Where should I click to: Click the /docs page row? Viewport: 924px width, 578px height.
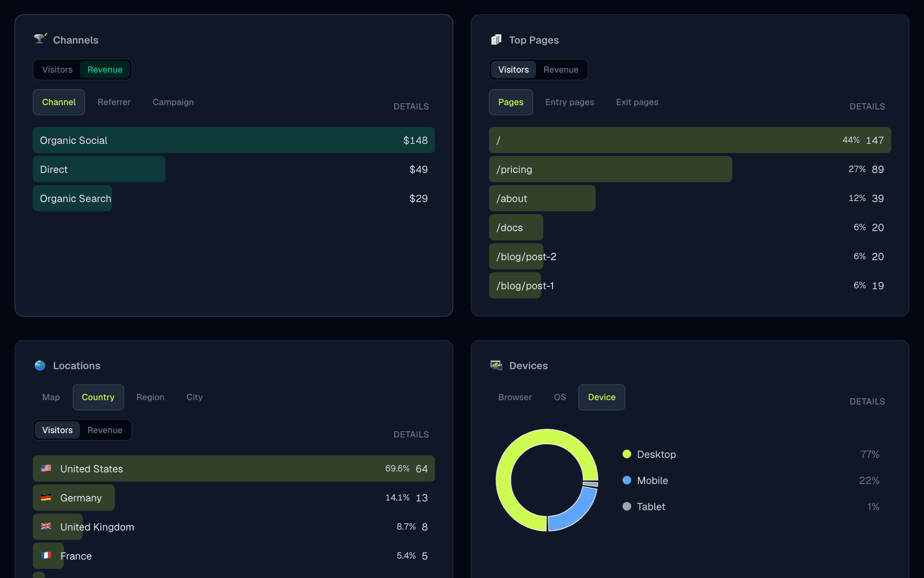coord(690,227)
